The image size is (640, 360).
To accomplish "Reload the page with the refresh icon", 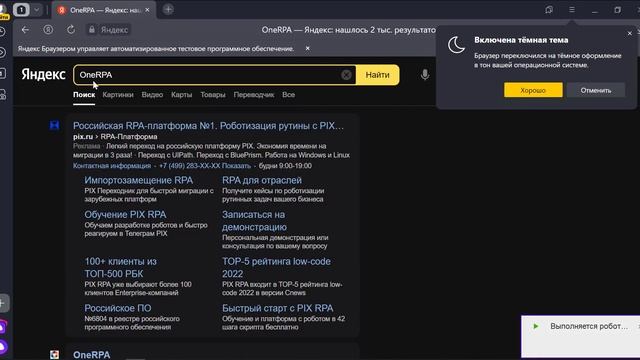I will (x=71, y=30).
